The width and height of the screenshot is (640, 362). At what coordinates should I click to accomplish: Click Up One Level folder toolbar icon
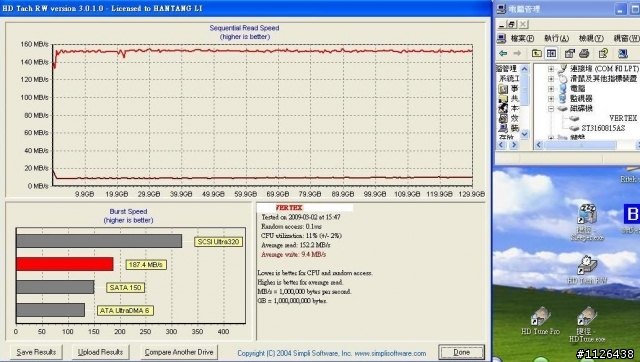[x=537, y=53]
